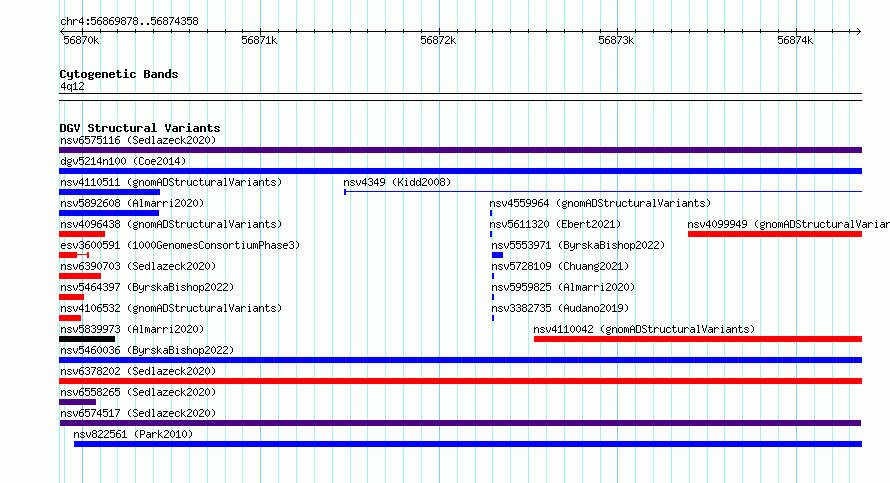
Task: Click the chr4:56869878..56874358 coordinates text
Action: coord(129,22)
